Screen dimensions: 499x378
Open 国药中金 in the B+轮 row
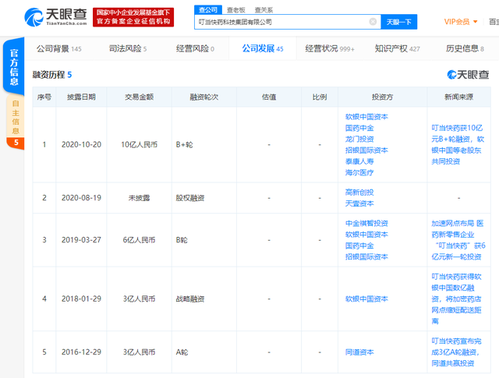[x=359, y=128]
